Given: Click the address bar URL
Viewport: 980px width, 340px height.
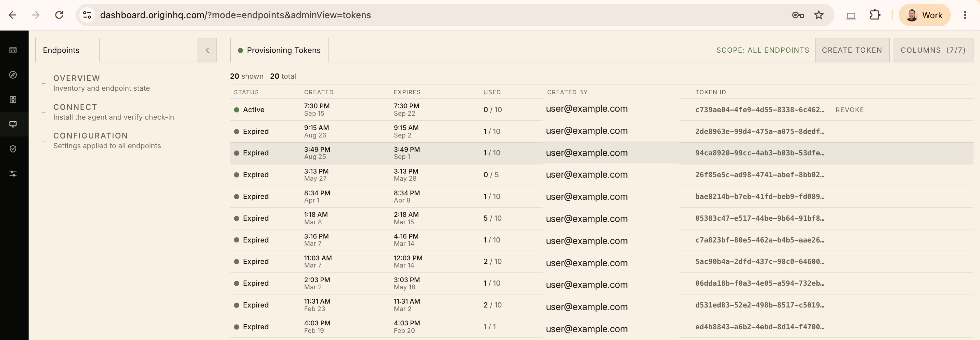Looking at the screenshot, I should [x=235, y=15].
